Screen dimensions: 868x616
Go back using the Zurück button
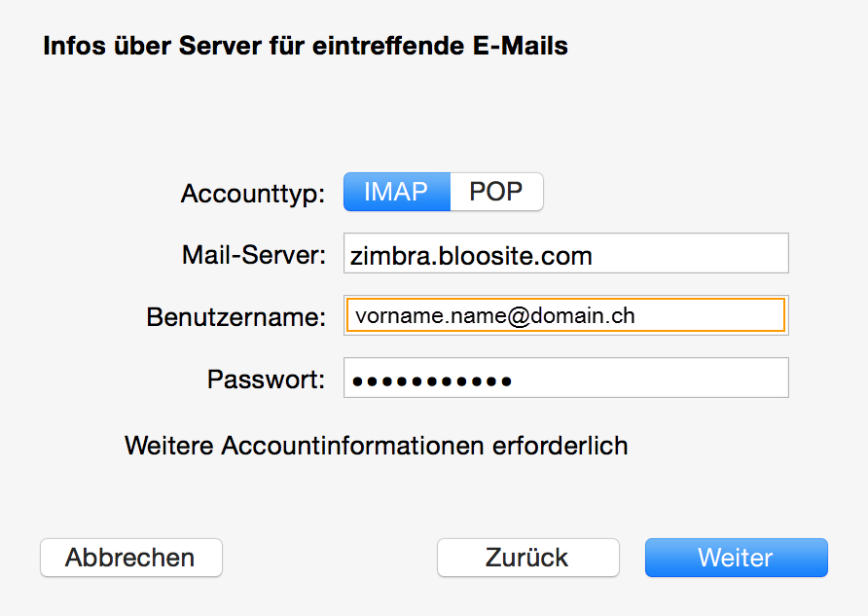527,558
